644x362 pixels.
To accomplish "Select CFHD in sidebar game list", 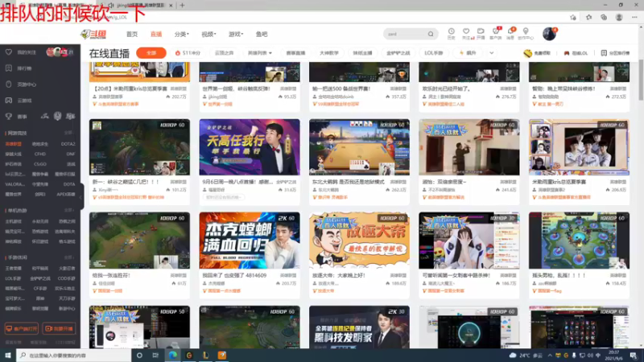I will (x=40, y=154).
